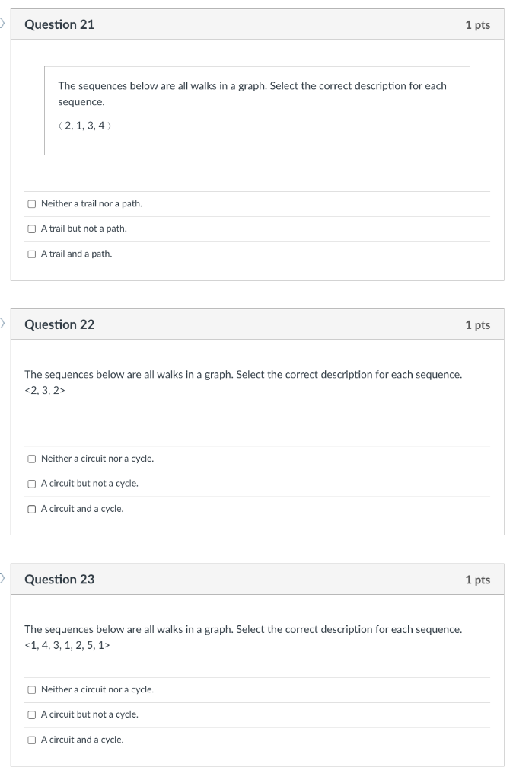Image resolution: width=532 pixels, height=780 pixels.
Task: Click the "1 pts" label on Question 21
Action: point(479,24)
